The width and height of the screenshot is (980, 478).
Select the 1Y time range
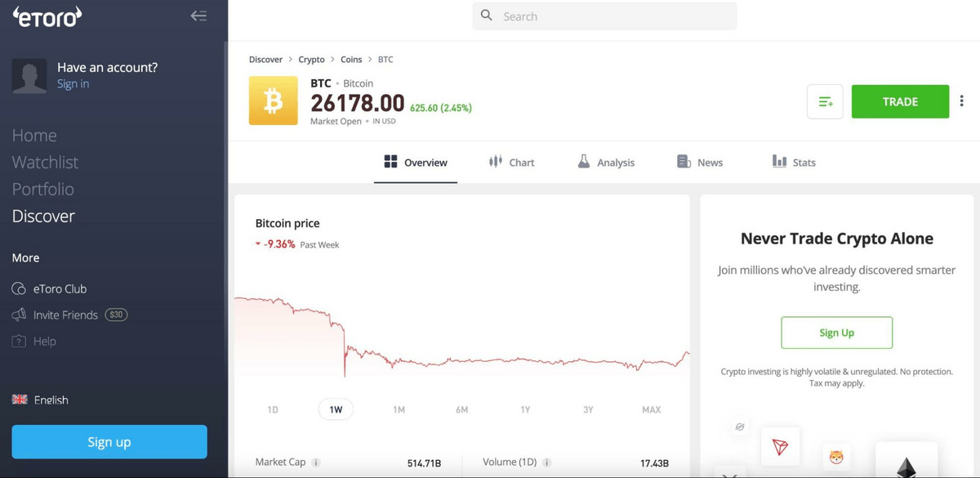tap(525, 409)
